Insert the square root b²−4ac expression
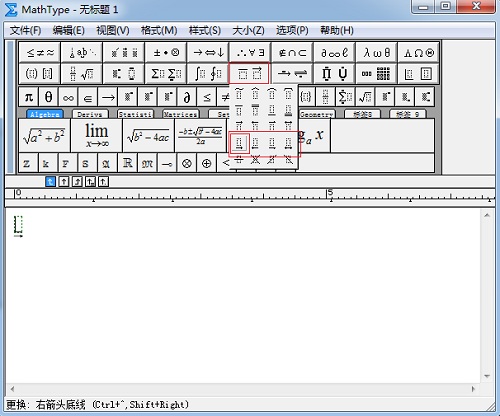 pyautogui.click(x=148, y=136)
